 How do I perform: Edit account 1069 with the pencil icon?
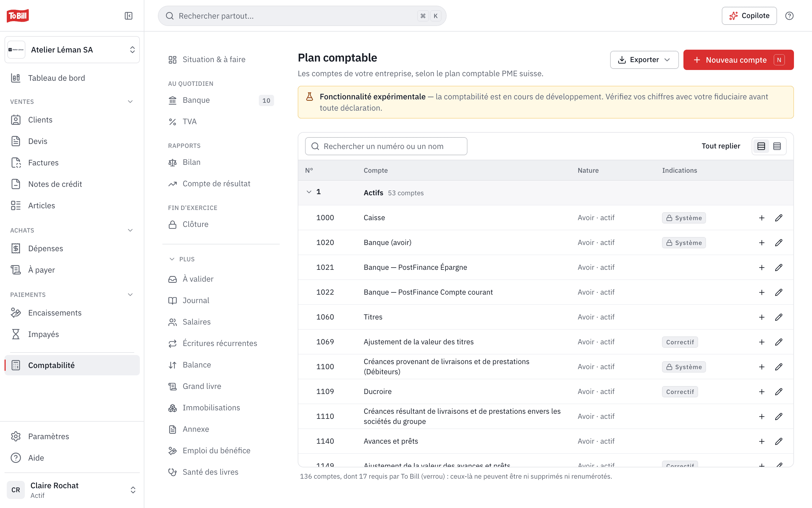tap(779, 342)
